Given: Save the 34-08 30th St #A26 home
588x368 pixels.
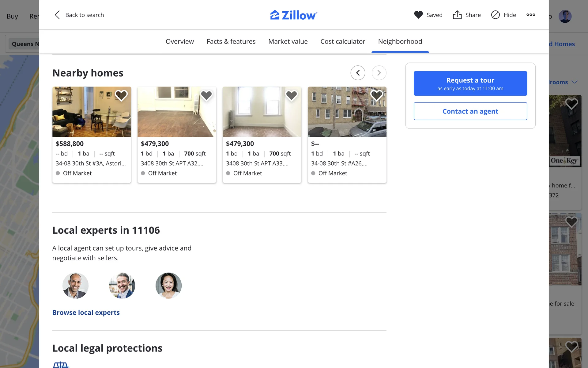Looking at the screenshot, I should tap(376, 96).
